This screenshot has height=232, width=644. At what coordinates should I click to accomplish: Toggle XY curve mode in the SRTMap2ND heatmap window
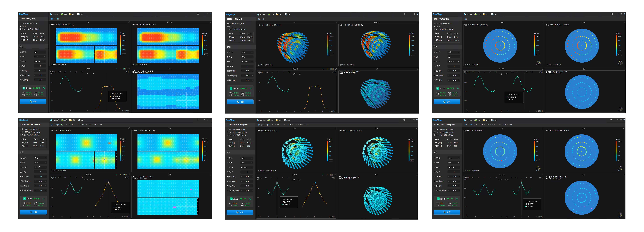click(125, 175)
